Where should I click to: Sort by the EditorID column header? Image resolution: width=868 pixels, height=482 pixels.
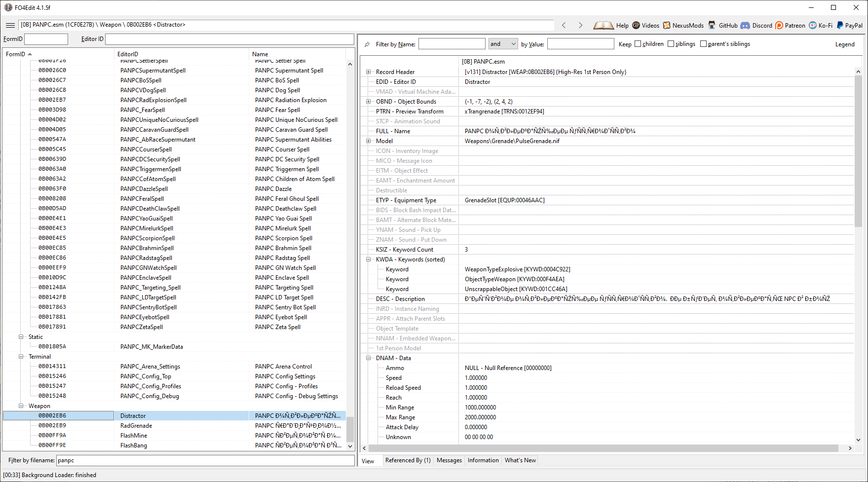181,54
